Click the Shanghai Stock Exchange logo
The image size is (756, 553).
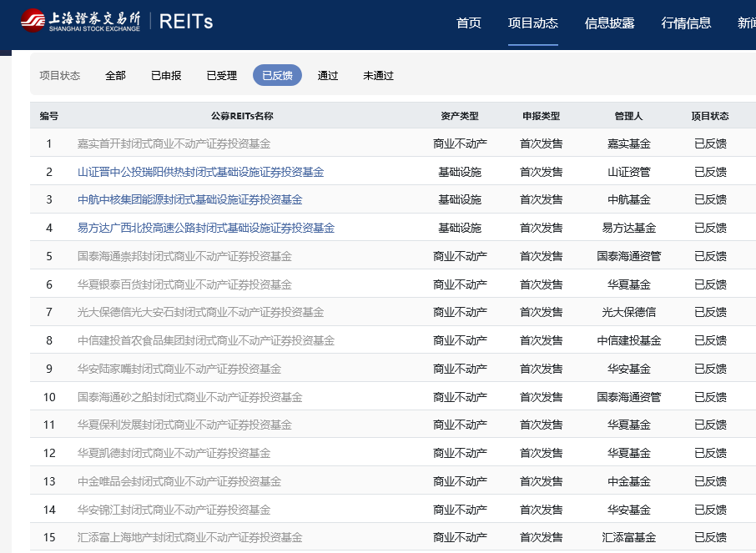click(x=81, y=22)
